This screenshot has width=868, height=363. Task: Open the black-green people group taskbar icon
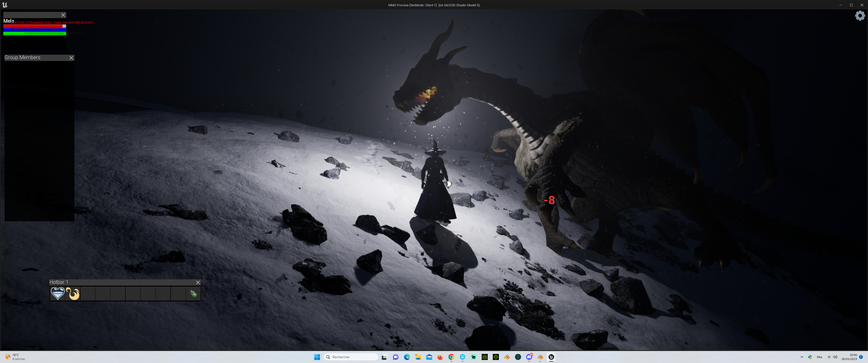(x=484, y=357)
